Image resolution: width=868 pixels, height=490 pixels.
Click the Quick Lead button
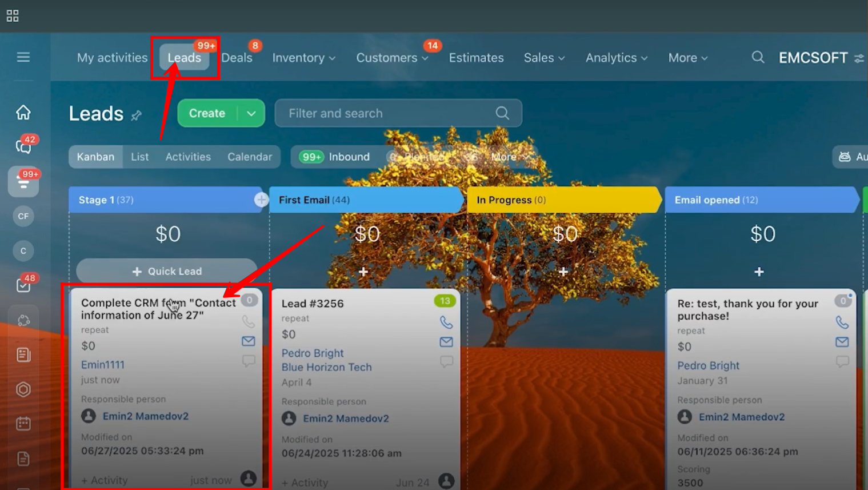[167, 271]
